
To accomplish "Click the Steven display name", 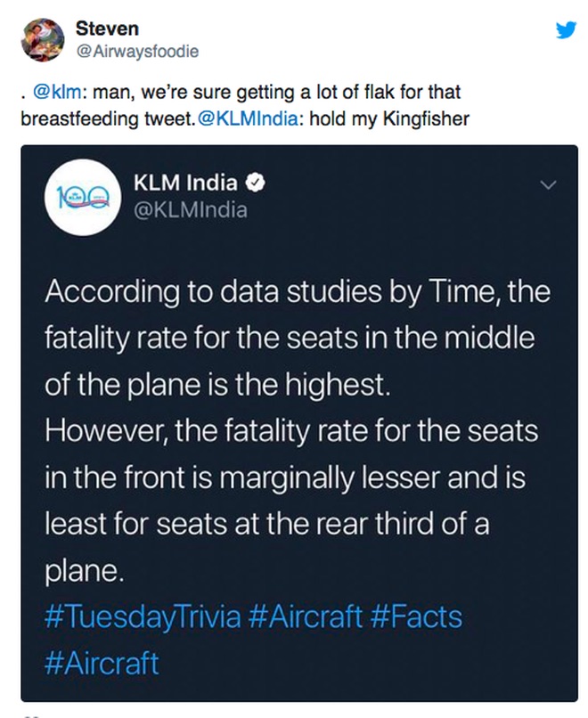I will point(107,29).
